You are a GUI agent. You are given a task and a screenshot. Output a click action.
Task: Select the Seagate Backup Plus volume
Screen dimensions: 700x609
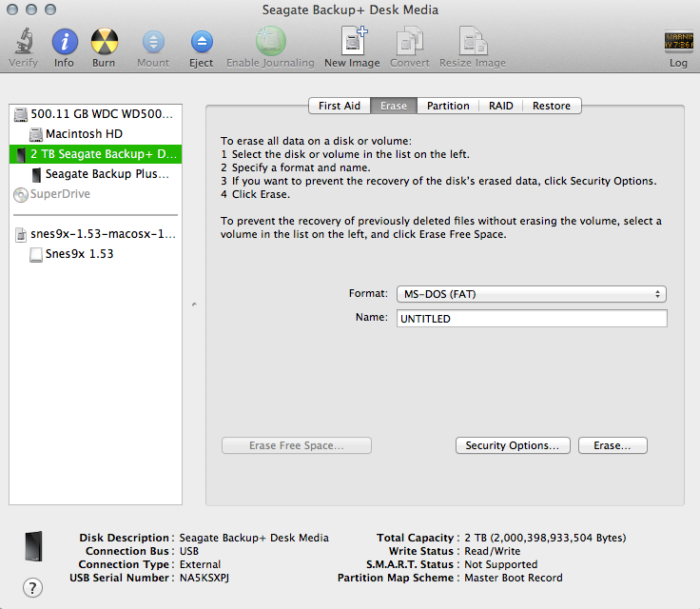point(95,174)
